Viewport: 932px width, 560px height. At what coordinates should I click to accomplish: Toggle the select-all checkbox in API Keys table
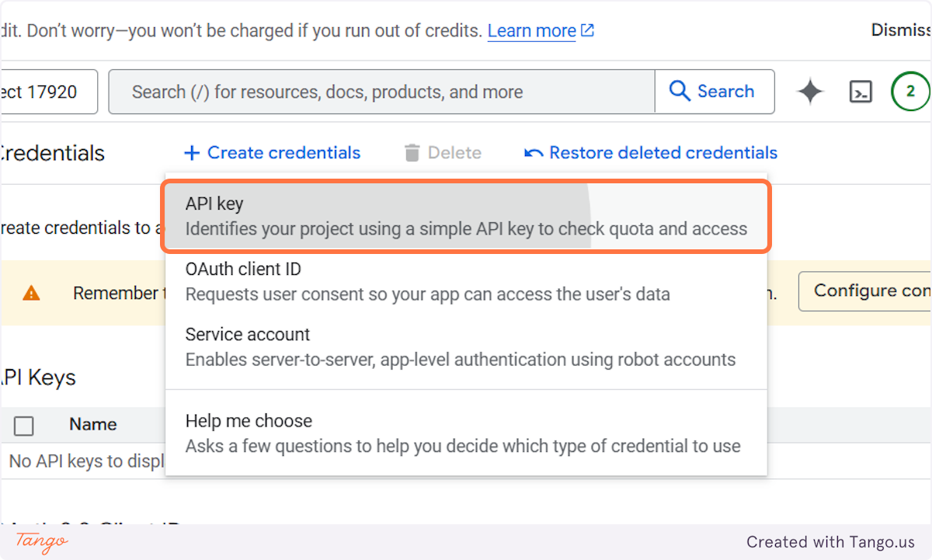23,426
